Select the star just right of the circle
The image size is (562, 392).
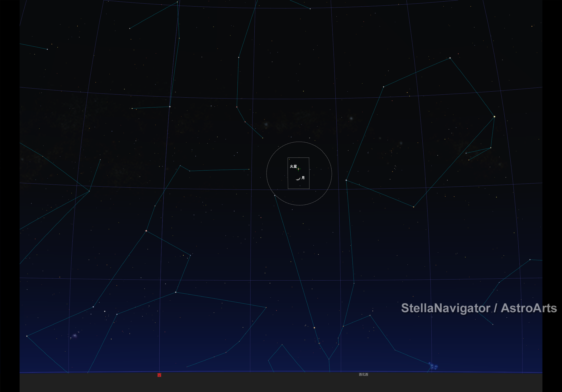click(346, 180)
